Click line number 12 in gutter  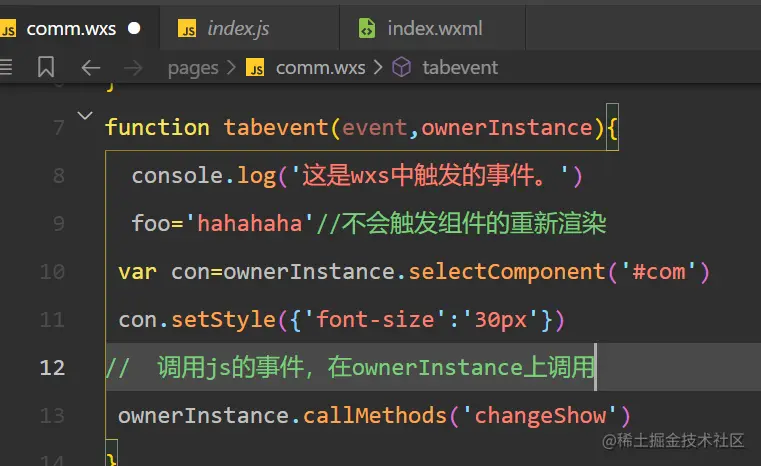pos(52,367)
